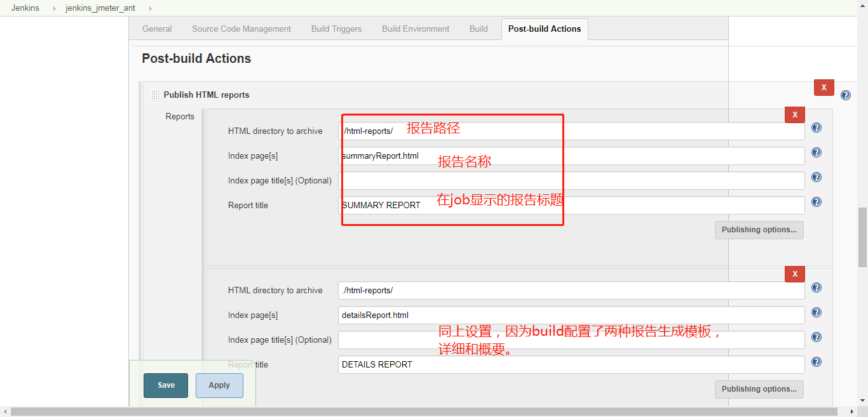Open help for the Publish HTML reports section
The width and height of the screenshot is (868, 417).
click(x=845, y=95)
